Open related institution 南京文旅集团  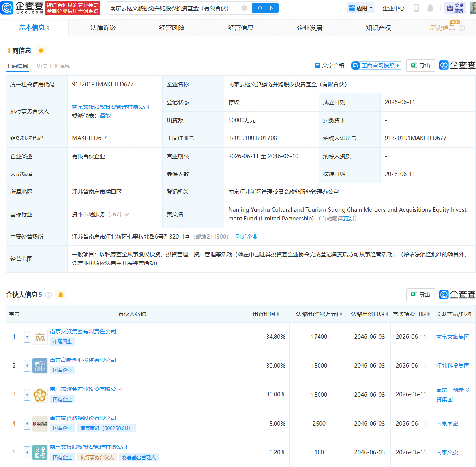click(x=453, y=337)
